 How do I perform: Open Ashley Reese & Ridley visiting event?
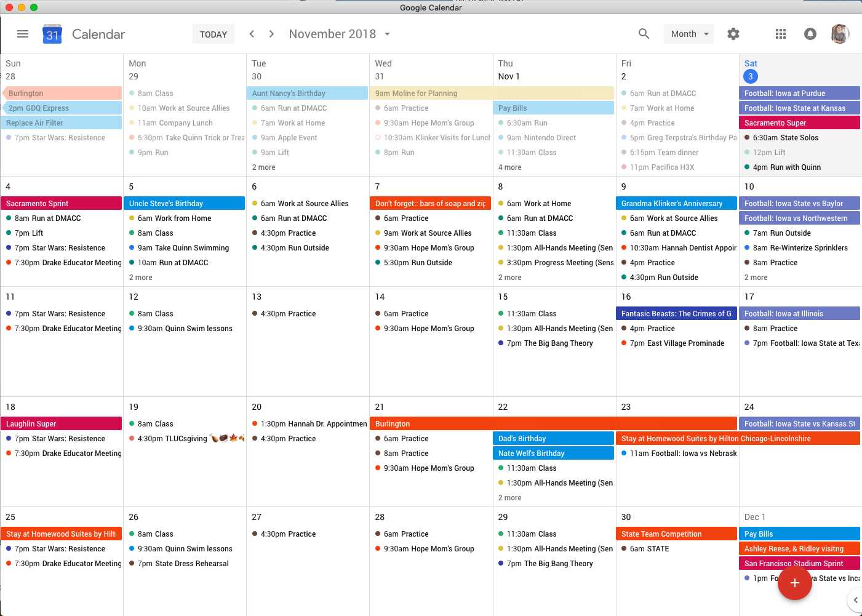tap(800, 549)
